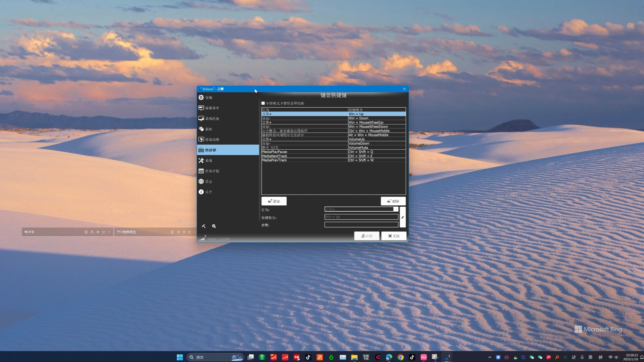Open the About (关于) info icon
This screenshot has height=362, width=644.
point(201,192)
